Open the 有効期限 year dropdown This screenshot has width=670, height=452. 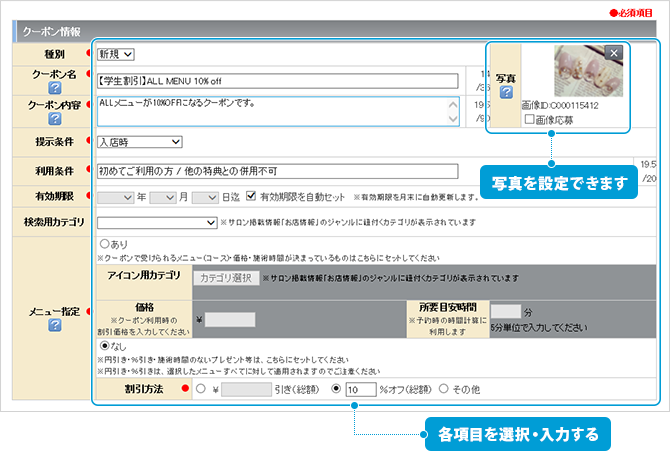(115, 197)
